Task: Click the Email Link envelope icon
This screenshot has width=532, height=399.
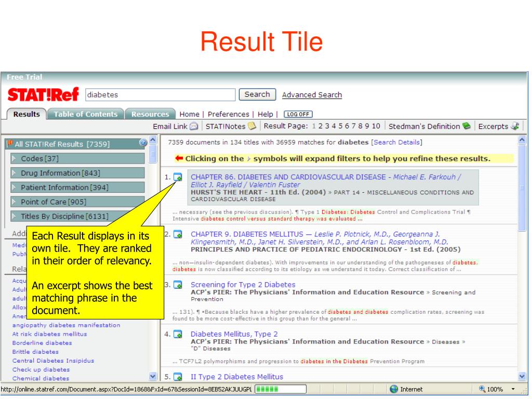Action: 194,127
